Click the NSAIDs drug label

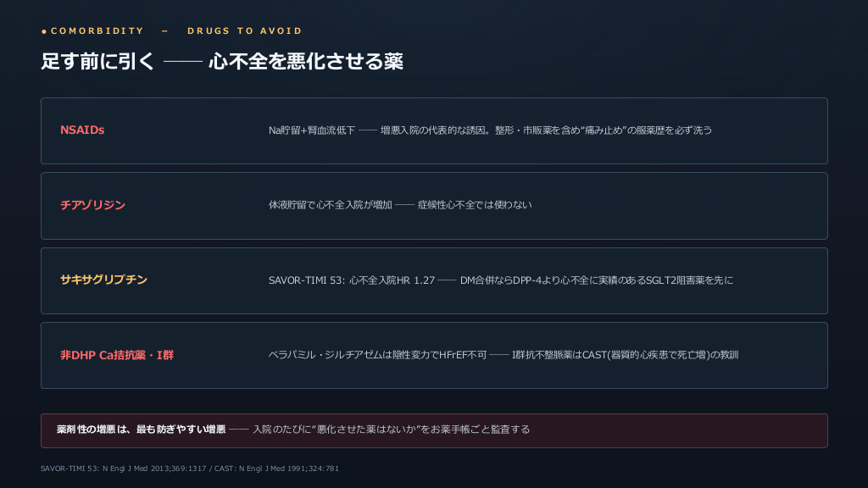(x=82, y=130)
